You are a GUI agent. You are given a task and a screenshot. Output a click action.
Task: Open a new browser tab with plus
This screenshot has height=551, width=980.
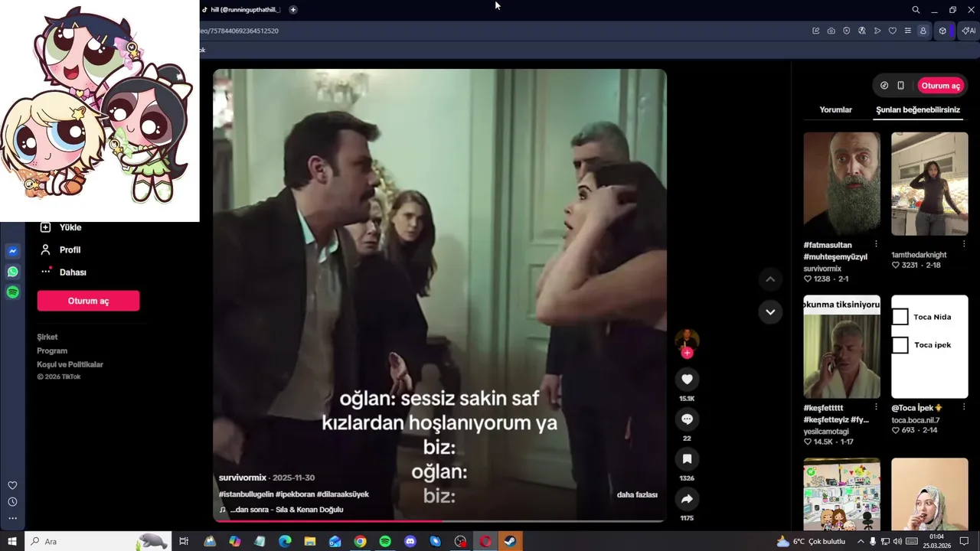pos(293,9)
